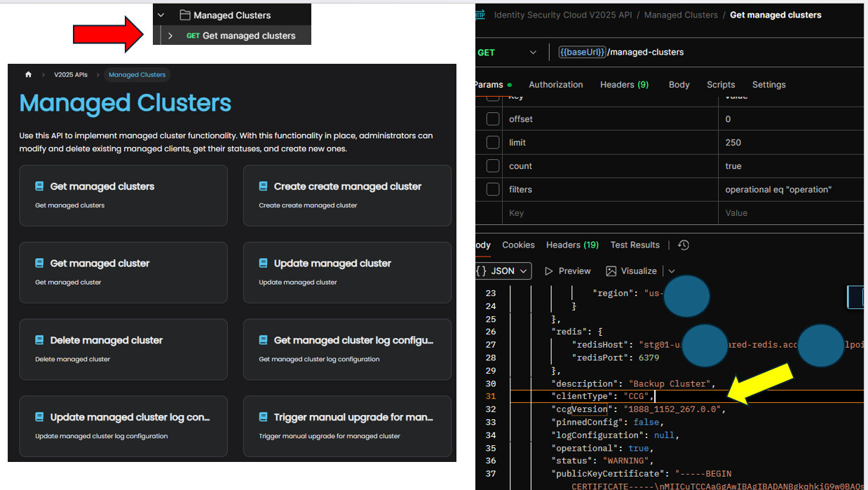
Task: Switch to the Authorization tab
Action: [556, 84]
